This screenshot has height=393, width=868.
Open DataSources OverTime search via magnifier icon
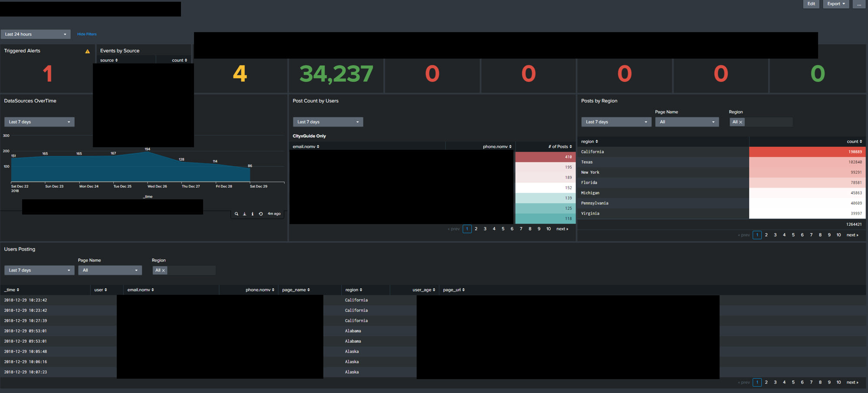pyautogui.click(x=237, y=214)
